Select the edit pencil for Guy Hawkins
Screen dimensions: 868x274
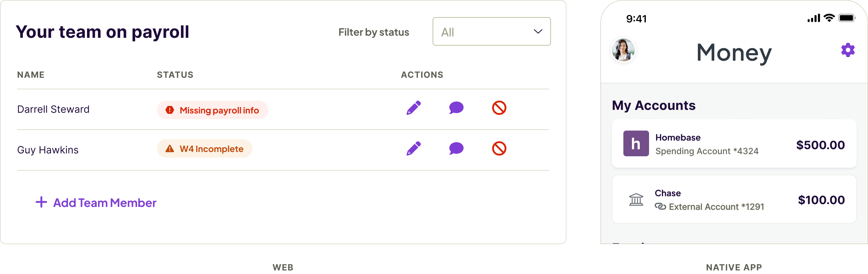point(414,149)
